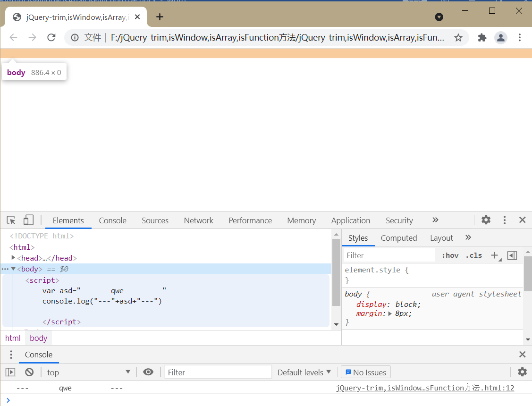Screen dimensions: 532x406
Task: Open the Security tab
Action: tap(399, 220)
